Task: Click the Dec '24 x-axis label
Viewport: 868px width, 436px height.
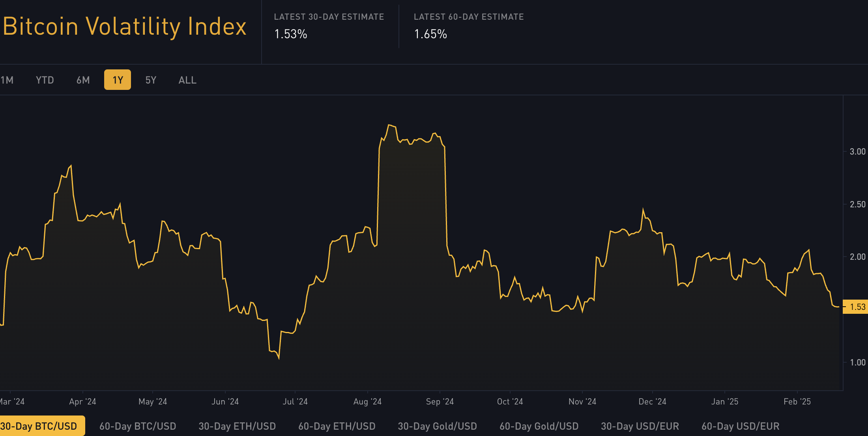Action: point(652,402)
